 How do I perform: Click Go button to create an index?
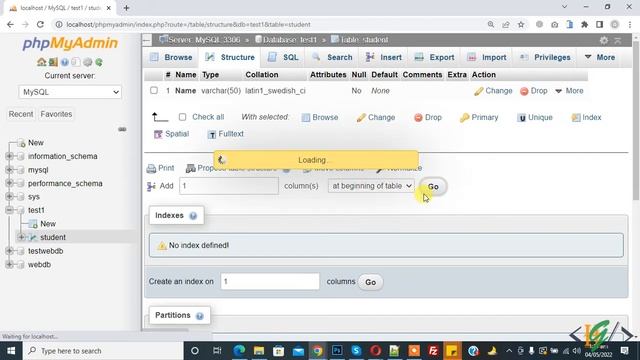370,282
